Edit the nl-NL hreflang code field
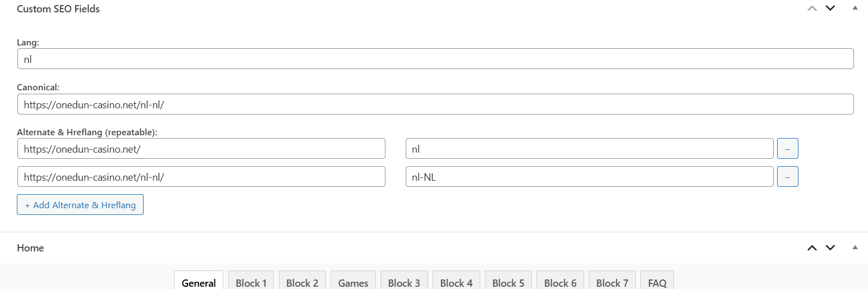868x289 pixels. [x=589, y=177]
